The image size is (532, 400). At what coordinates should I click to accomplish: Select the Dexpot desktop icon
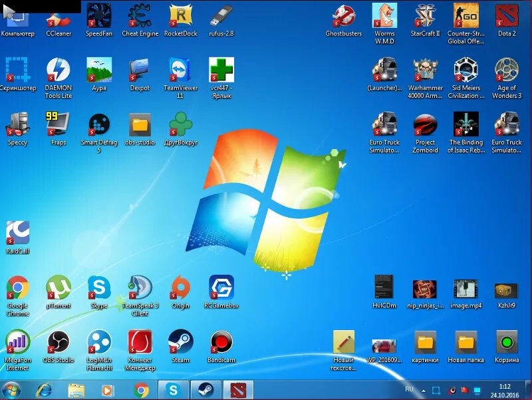coord(140,74)
